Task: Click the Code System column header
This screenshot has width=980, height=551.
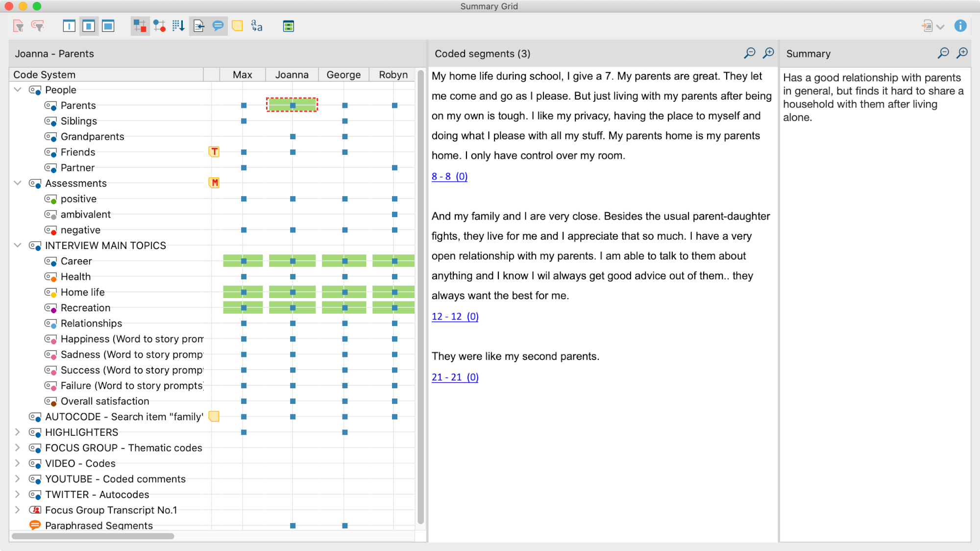Action: point(106,75)
